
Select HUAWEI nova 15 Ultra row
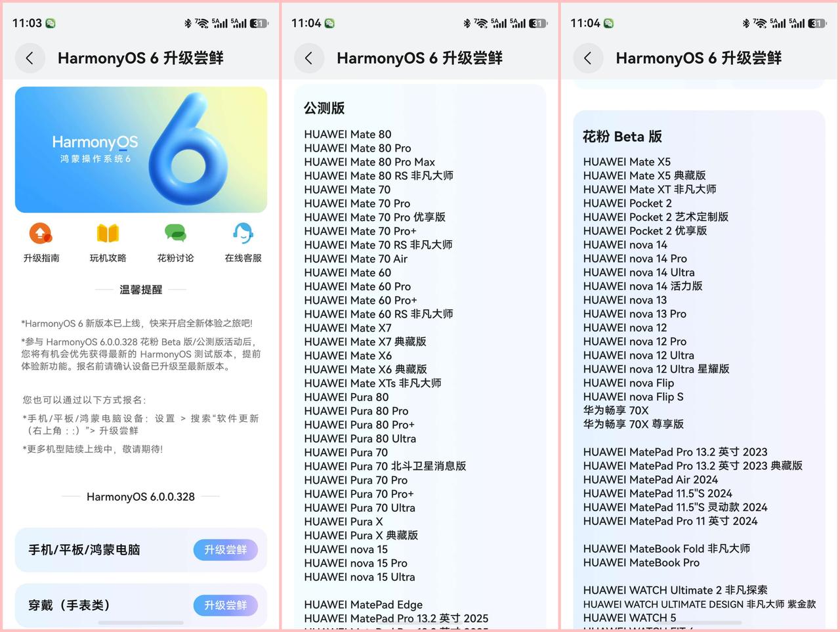360,577
